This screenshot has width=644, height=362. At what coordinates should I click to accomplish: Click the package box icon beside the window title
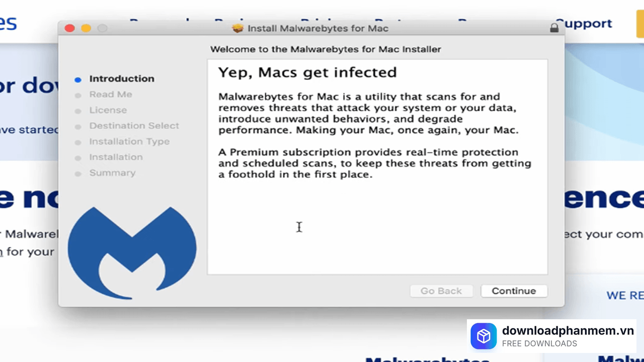tap(238, 28)
